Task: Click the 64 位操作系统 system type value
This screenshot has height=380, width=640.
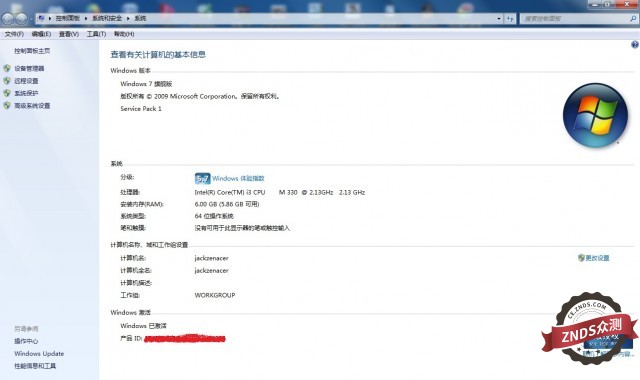Action: point(214,216)
